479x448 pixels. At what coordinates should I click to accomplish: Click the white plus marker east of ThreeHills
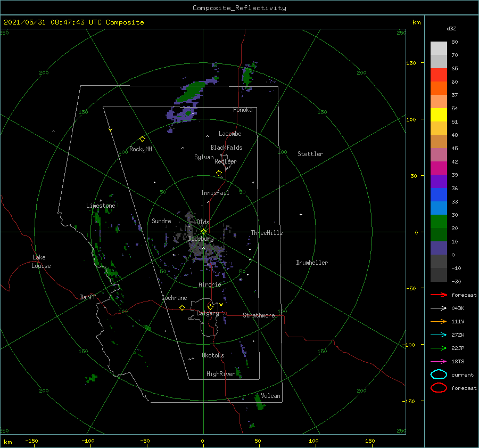[x=301, y=214]
